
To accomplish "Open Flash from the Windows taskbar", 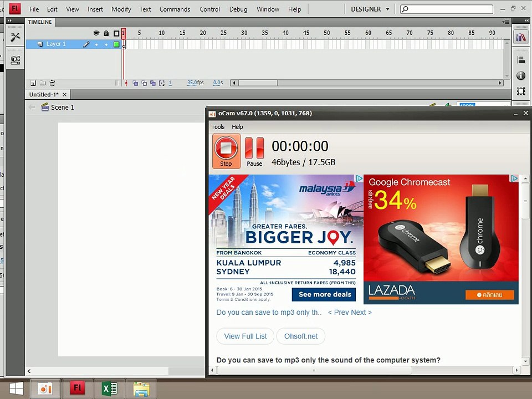I will click(77, 389).
